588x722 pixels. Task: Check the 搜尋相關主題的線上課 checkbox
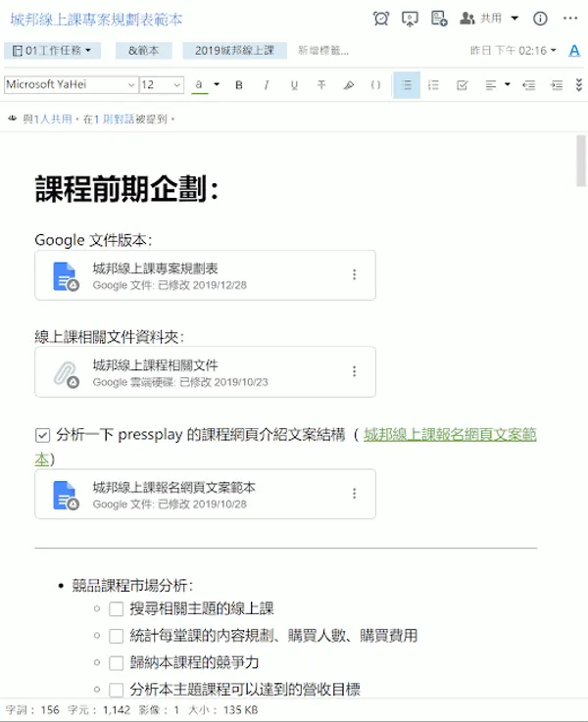pos(117,608)
